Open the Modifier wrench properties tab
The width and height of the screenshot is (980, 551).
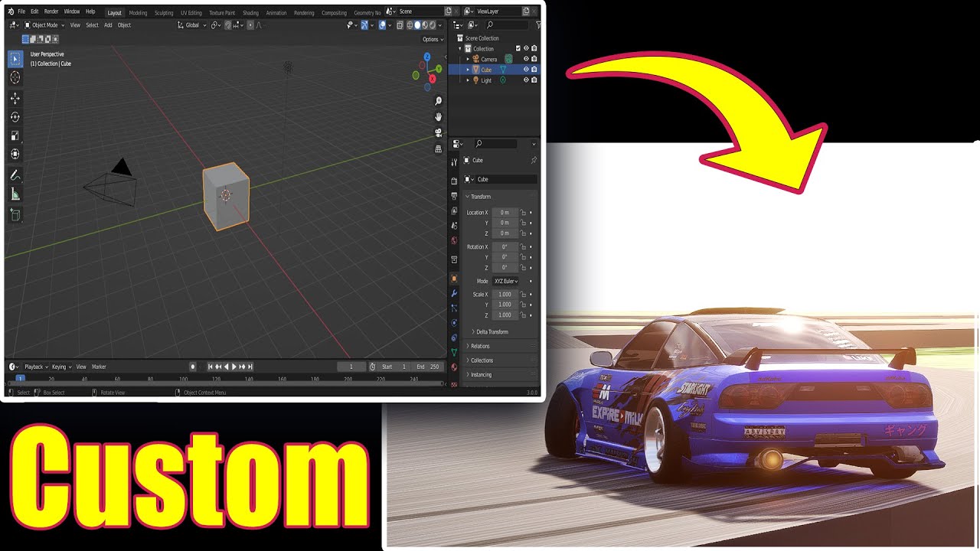(x=455, y=293)
